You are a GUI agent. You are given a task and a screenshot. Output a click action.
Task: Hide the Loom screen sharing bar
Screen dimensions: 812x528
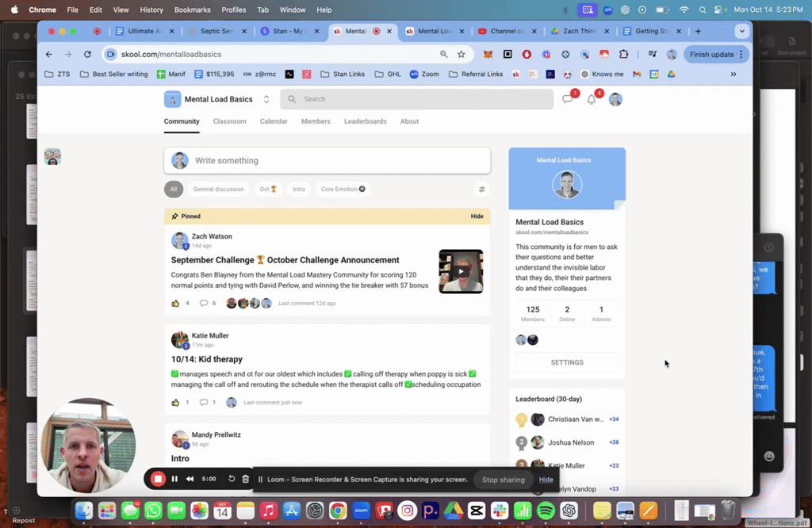pyautogui.click(x=546, y=480)
